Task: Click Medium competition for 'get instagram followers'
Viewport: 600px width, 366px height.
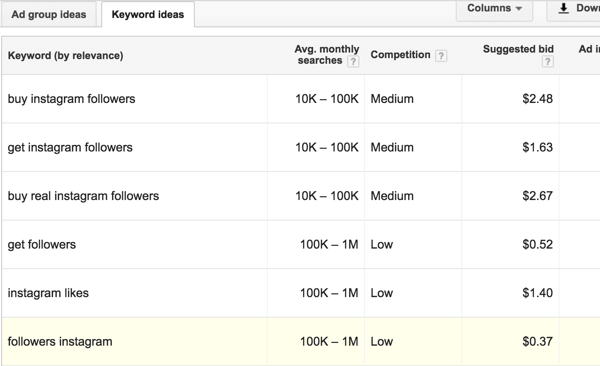Action: click(392, 147)
